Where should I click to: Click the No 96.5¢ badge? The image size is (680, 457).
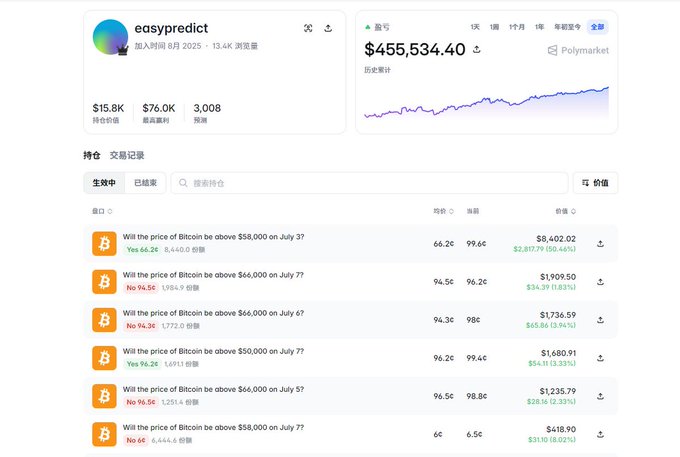click(141, 402)
